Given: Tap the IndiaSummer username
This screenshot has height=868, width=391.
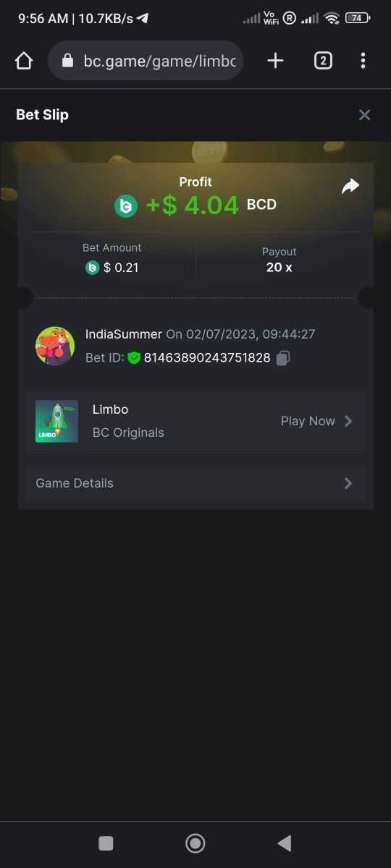Looking at the screenshot, I should point(124,334).
